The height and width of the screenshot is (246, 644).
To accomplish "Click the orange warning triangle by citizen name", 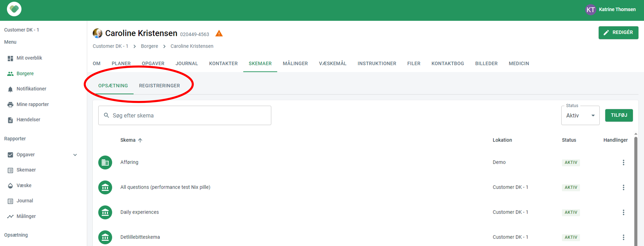I will coord(219,33).
